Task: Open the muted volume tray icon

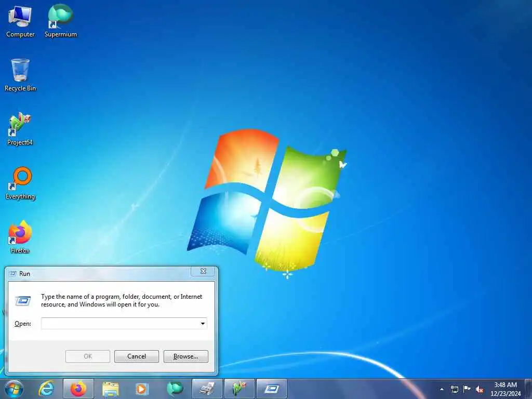Action: click(x=480, y=389)
